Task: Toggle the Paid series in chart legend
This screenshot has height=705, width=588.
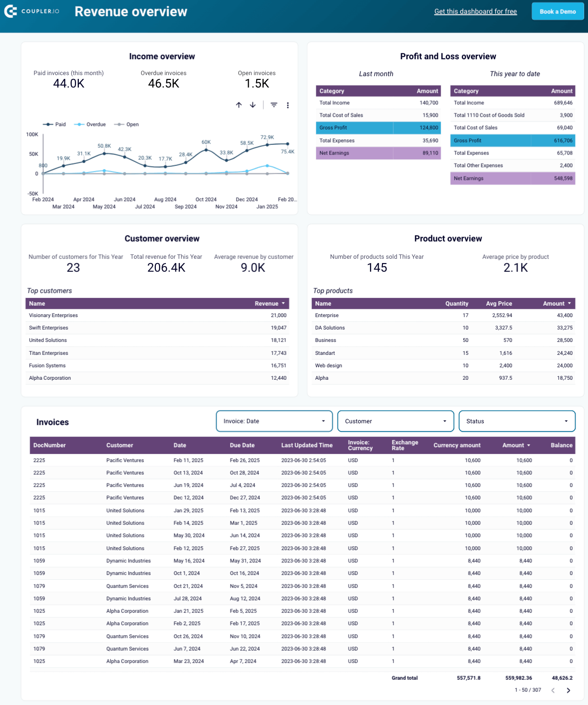Action: (54, 124)
